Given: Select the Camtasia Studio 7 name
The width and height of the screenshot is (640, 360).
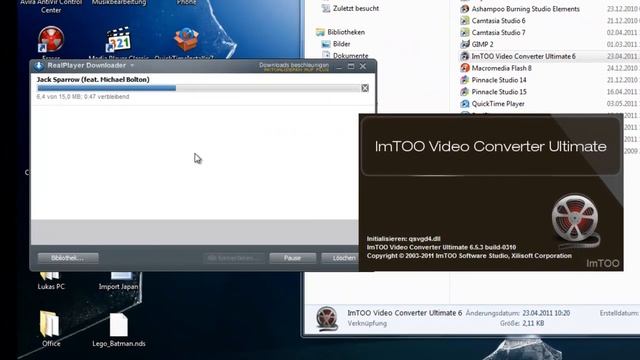Looking at the screenshot, I should 498,32.
